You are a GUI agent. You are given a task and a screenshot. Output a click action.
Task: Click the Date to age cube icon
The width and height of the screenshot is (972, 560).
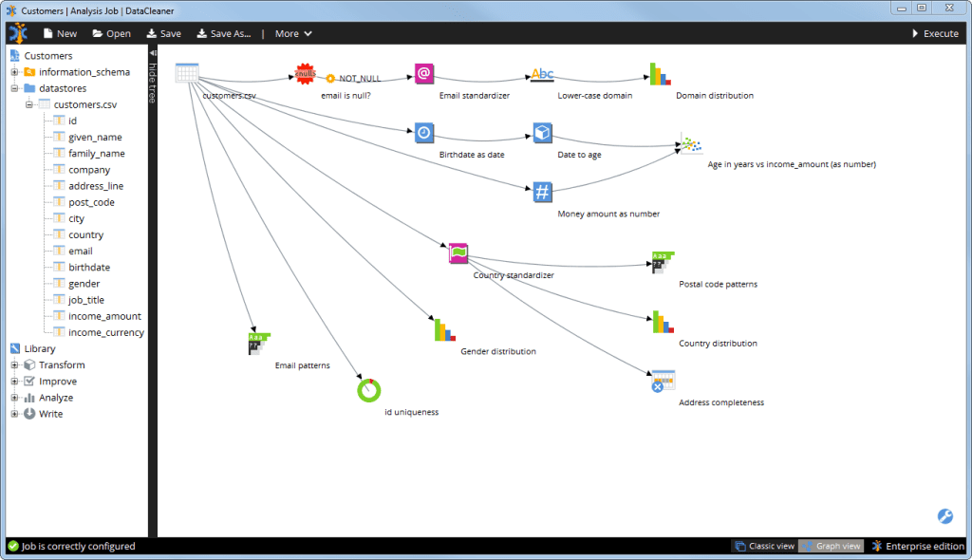pos(542,132)
